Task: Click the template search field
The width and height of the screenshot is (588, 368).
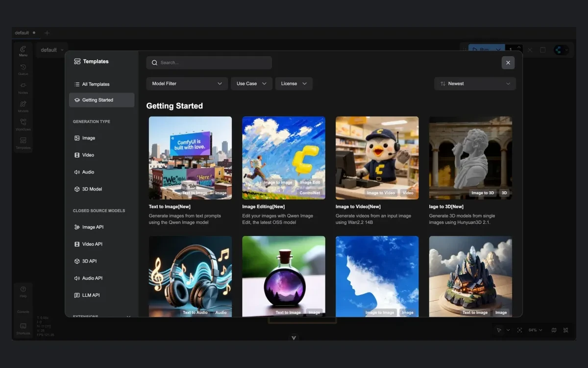Action: tap(209, 63)
